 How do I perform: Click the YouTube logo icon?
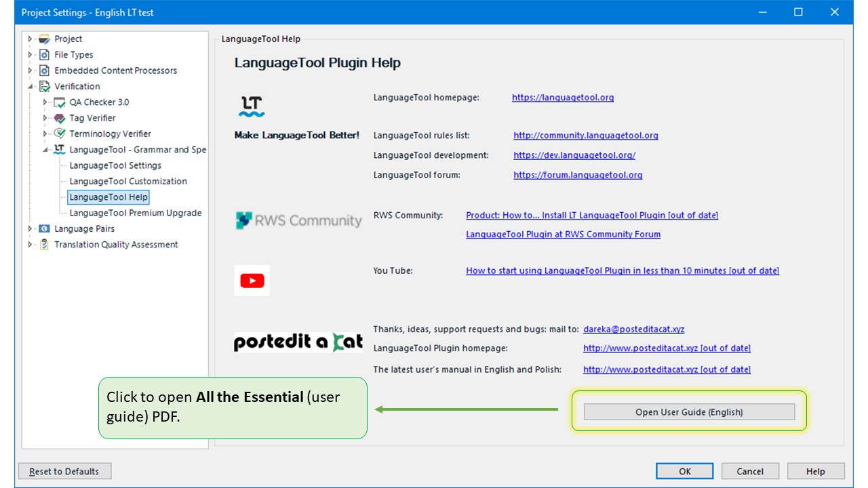(x=252, y=281)
